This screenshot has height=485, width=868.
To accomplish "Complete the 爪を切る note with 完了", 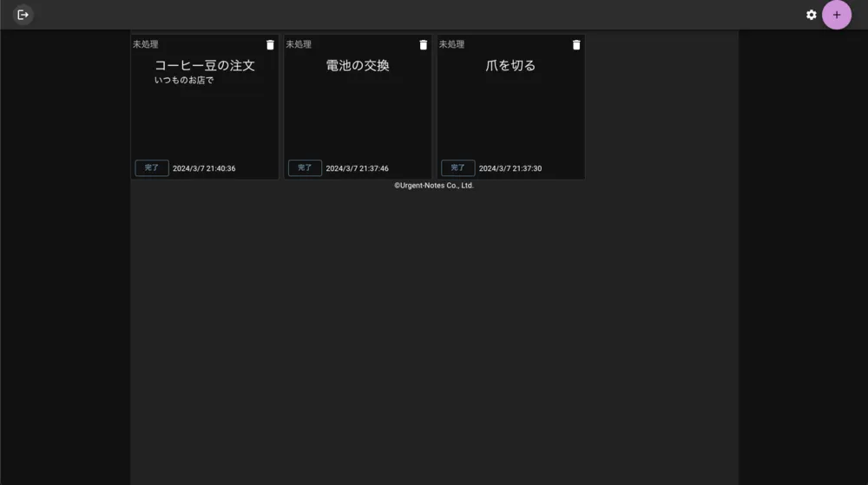I will tap(457, 168).
